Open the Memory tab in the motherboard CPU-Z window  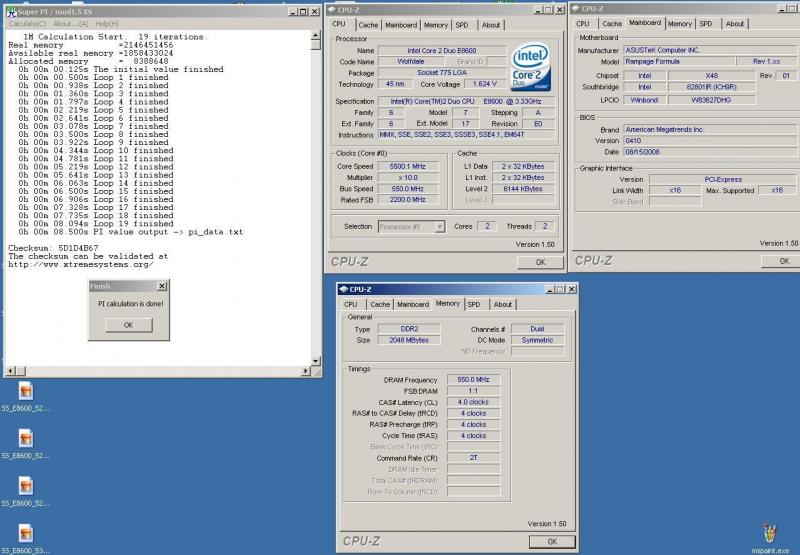click(x=680, y=24)
